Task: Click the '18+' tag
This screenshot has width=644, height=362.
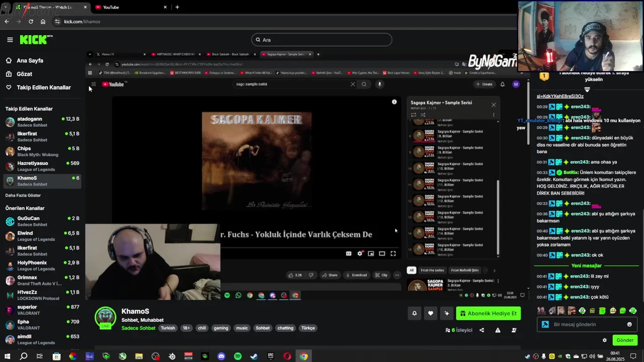Action: (x=186, y=328)
